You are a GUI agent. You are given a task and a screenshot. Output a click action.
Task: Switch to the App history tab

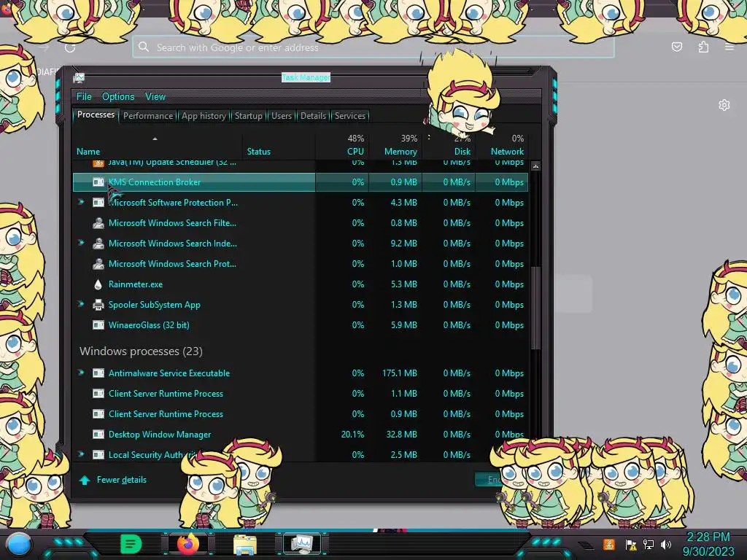(204, 116)
